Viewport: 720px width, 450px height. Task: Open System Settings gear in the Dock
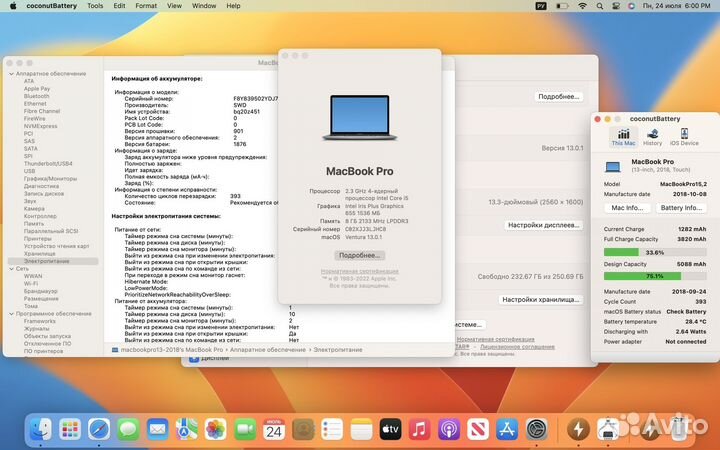(x=536, y=430)
